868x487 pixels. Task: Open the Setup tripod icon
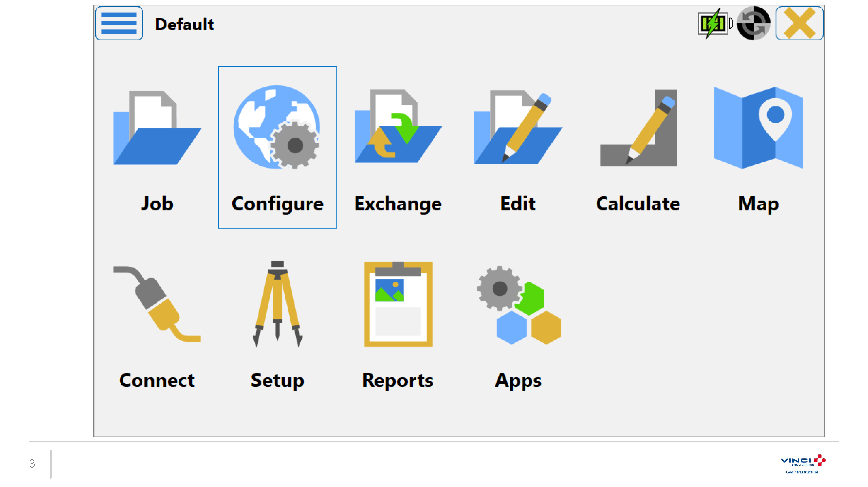point(277,304)
